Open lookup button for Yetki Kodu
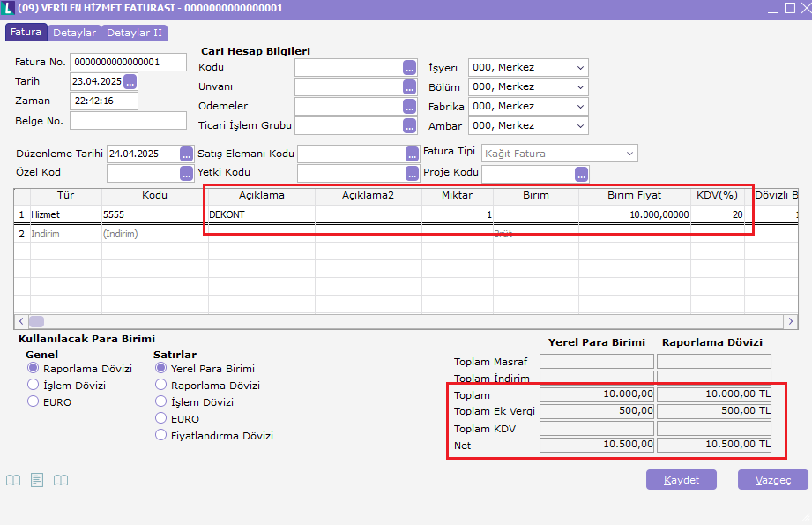The height and width of the screenshot is (525, 812). point(412,174)
